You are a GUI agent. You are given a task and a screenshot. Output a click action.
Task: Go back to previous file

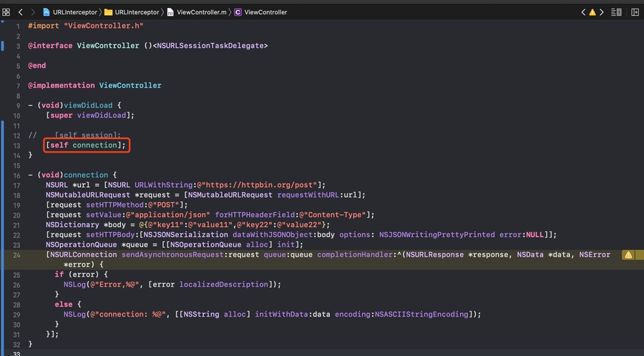21,12
